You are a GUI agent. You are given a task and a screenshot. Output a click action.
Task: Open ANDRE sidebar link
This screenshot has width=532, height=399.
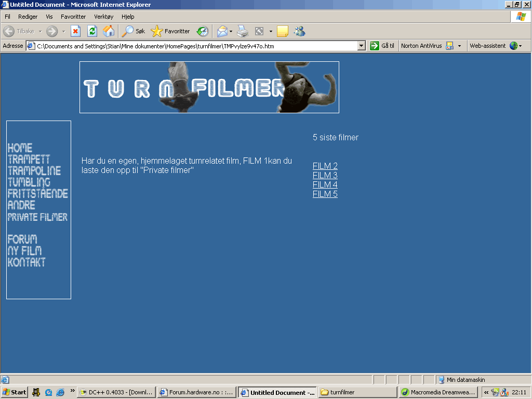pyautogui.click(x=21, y=205)
